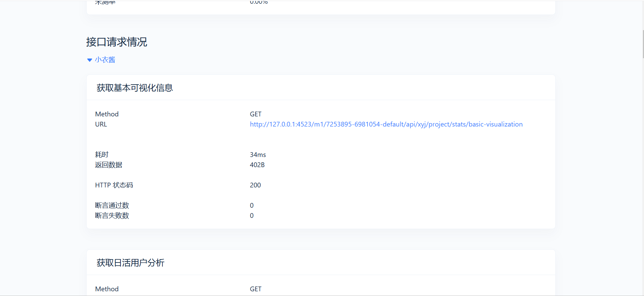Click the 接口请求情况 heading

click(x=117, y=42)
